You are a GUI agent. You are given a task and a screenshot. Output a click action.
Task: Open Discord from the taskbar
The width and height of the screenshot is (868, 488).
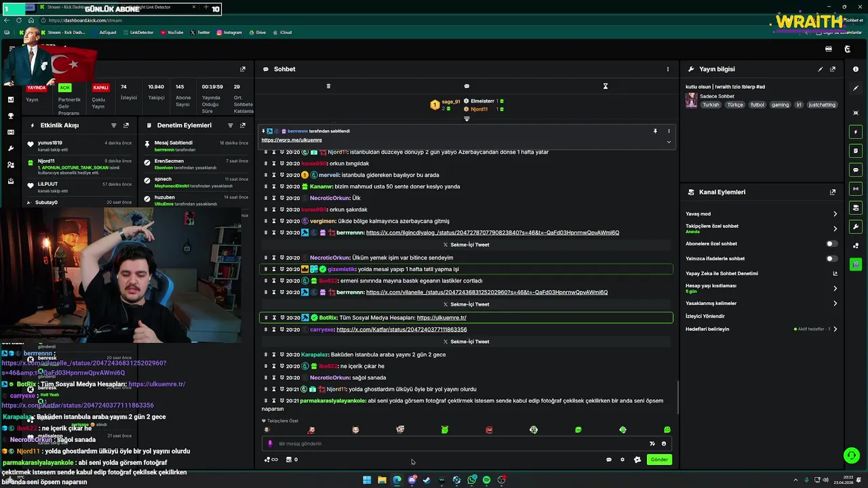coord(412,480)
